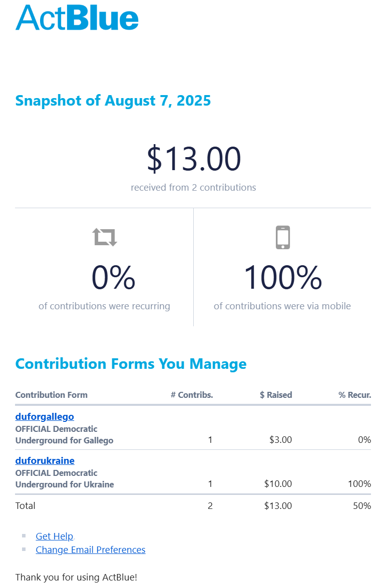Screen dimensions: 386x588
Task: Click the $3.00 raised amount for Gallego
Action: click(x=280, y=440)
